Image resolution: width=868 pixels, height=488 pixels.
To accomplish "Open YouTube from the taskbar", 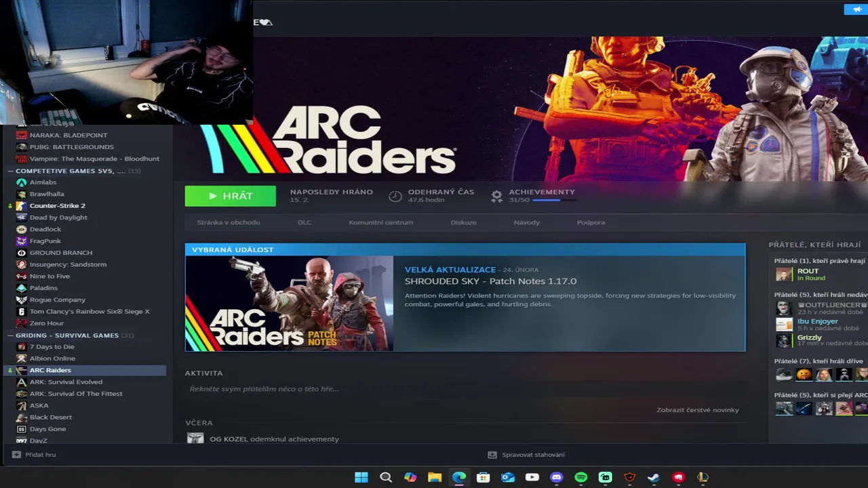I will tap(532, 477).
